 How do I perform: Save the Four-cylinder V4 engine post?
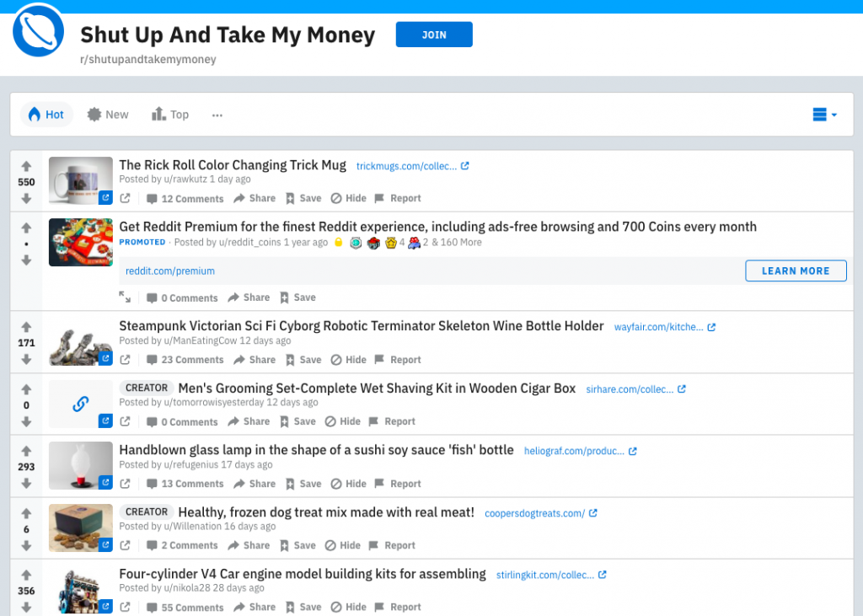tap(303, 608)
